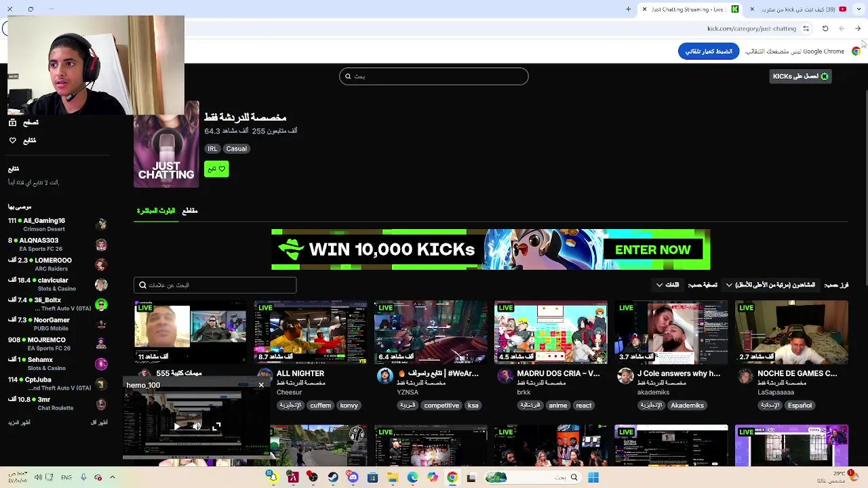Image resolution: width=868 pixels, height=488 pixels.
Task: Switch to the live streams tab
Action: click(x=156, y=211)
